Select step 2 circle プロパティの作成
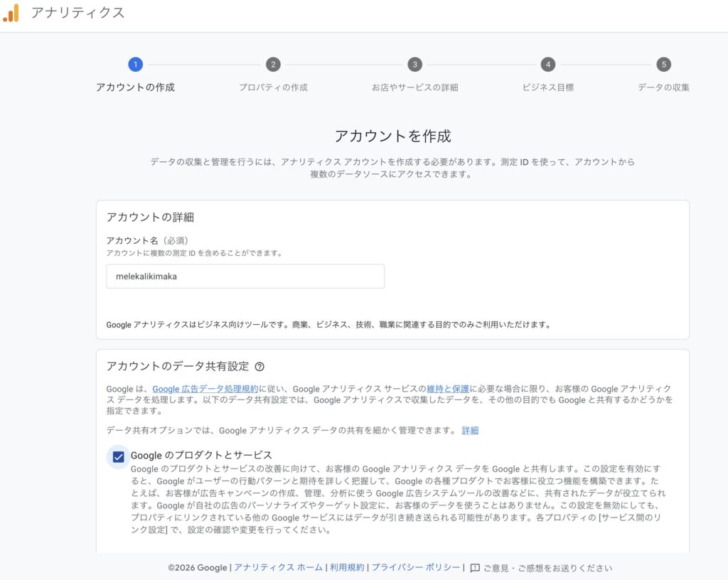Image resolution: width=728 pixels, height=580 pixels. click(x=273, y=65)
